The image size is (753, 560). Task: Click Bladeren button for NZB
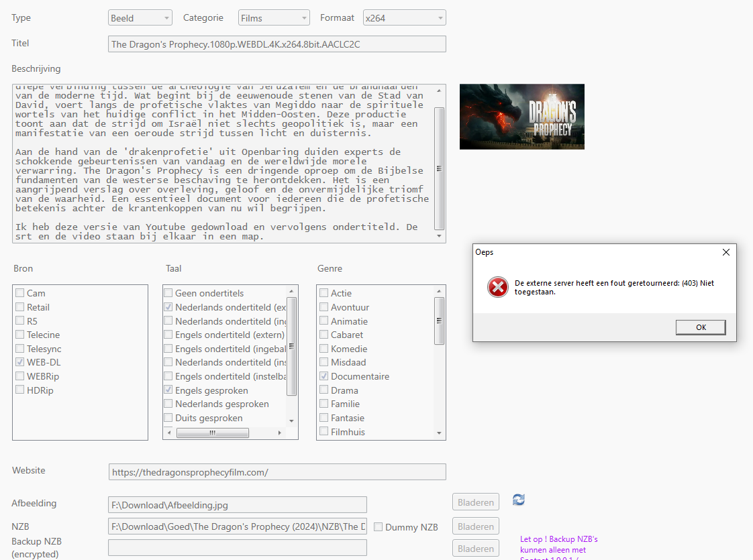pyautogui.click(x=475, y=526)
